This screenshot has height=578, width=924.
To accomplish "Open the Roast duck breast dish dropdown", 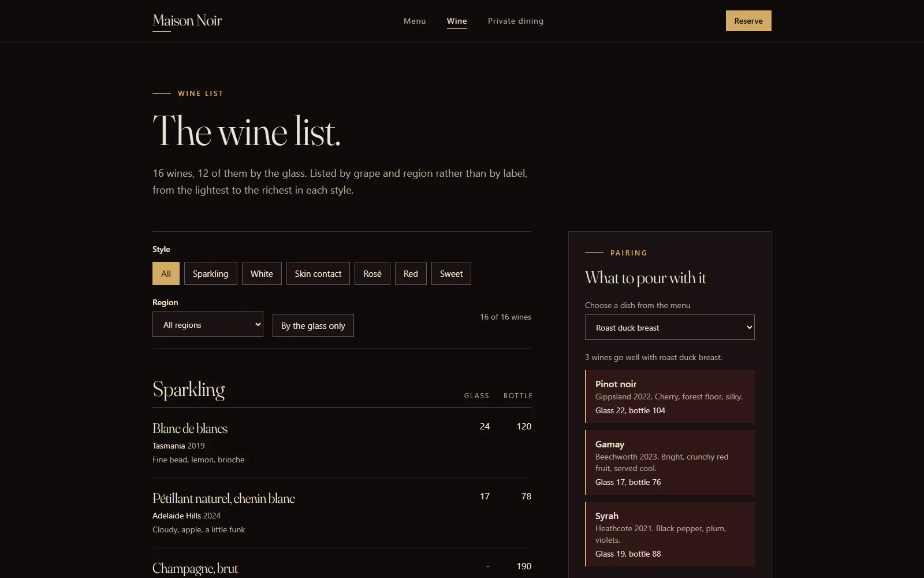I will click(670, 327).
